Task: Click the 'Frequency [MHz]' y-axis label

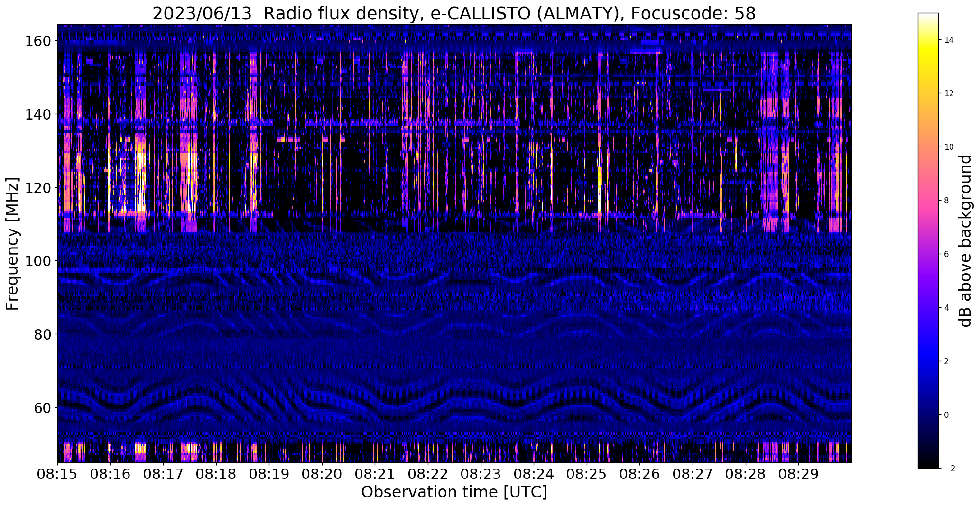Action: point(12,244)
